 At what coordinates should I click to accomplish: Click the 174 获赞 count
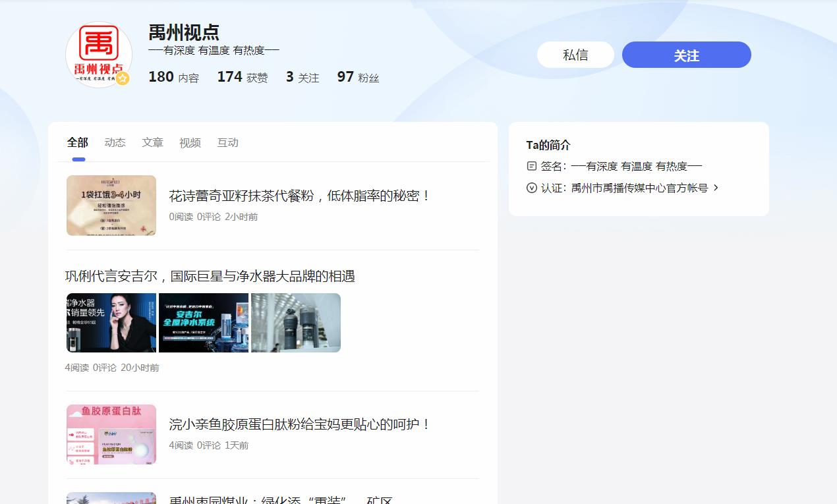point(243,77)
